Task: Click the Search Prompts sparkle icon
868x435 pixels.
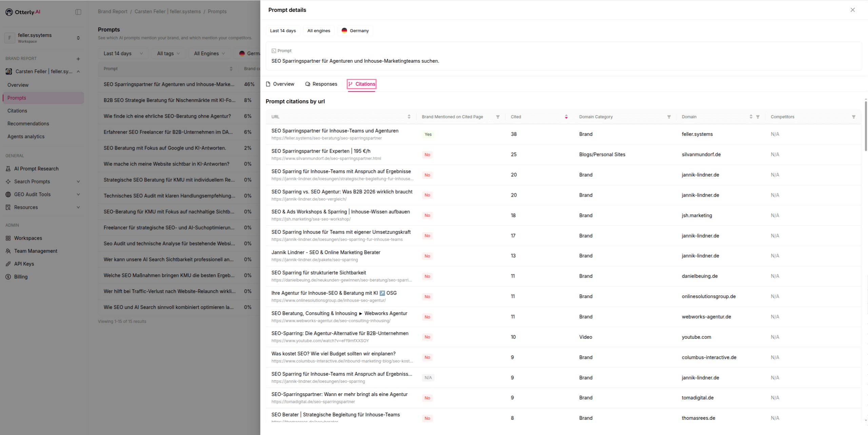Action: [x=8, y=182]
